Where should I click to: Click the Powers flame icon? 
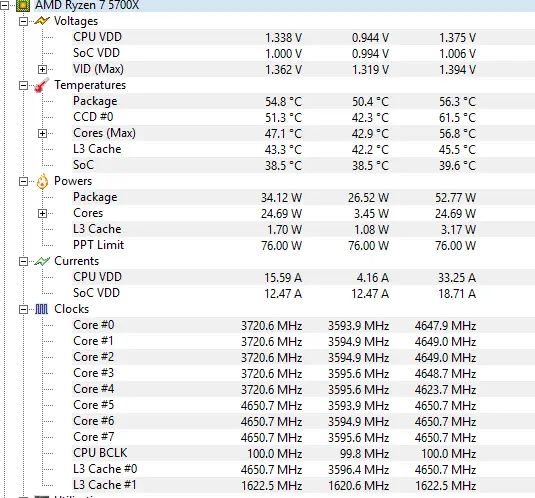(42, 181)
